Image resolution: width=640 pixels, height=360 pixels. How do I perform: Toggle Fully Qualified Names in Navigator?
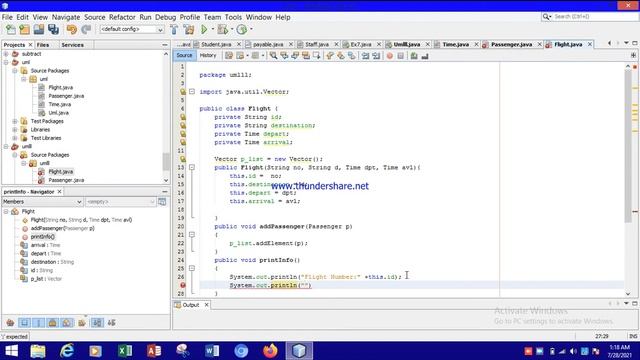pyautogui.click(x=82, y=323)
